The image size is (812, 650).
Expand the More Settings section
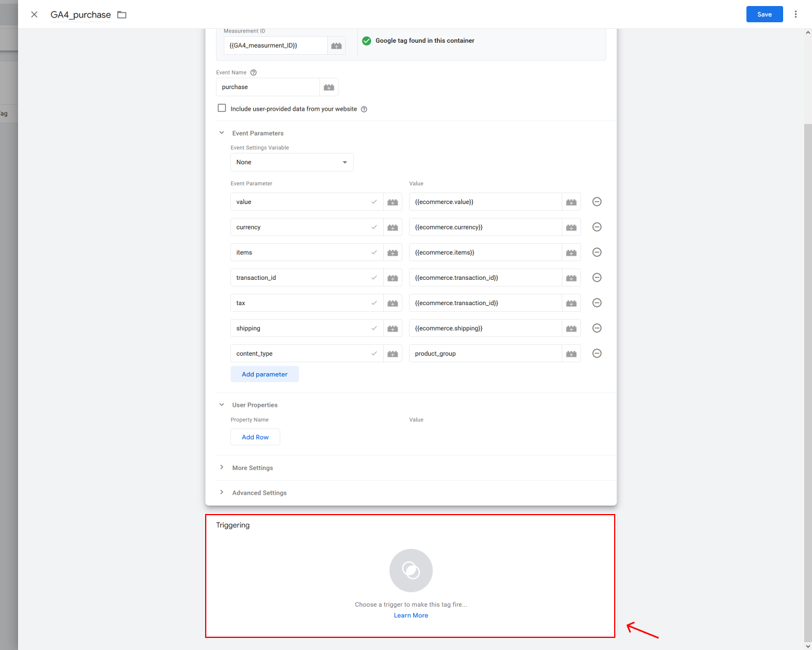[221, 468]
